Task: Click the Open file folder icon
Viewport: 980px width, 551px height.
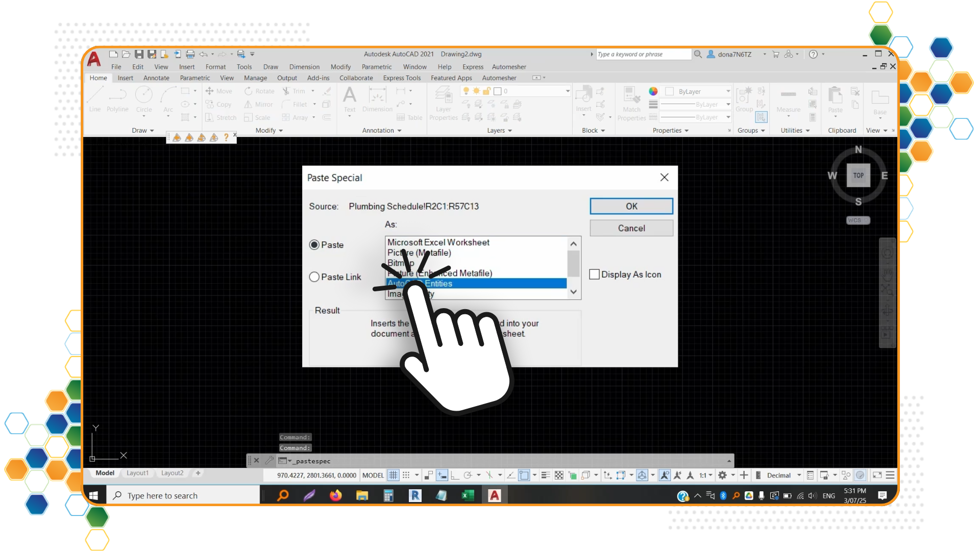Action: tap(126, 54)
